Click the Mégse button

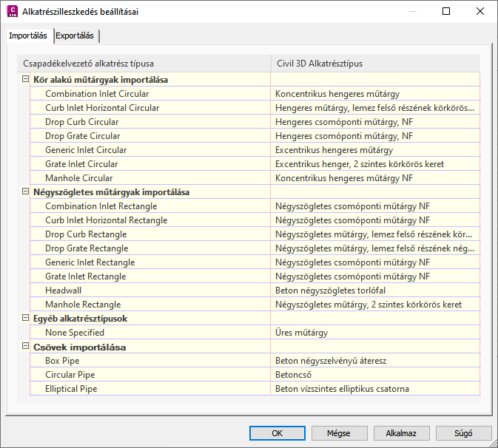pyautogui.click(x=339, y=433)
